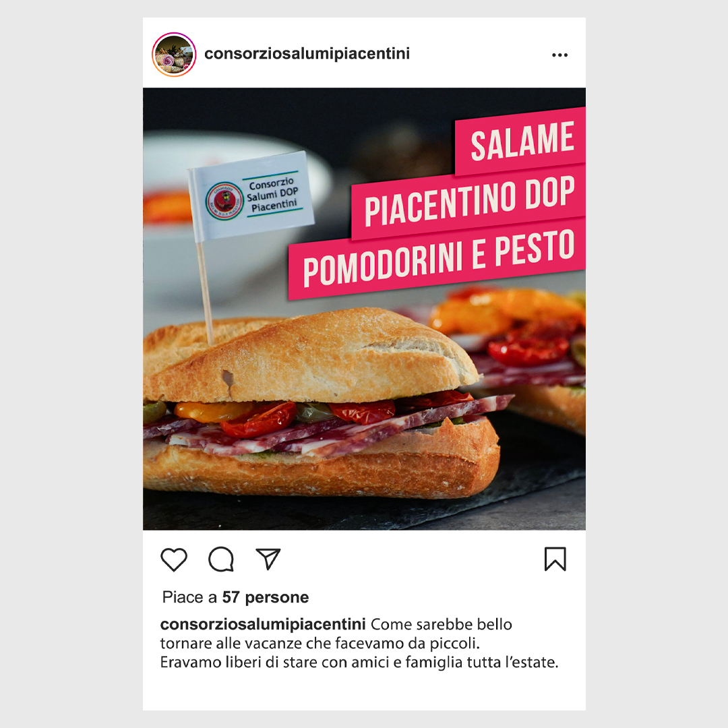Click the "Consorzio Salumi DOP Piacentini" flag text
728x728 pixels.
[272, 195]
